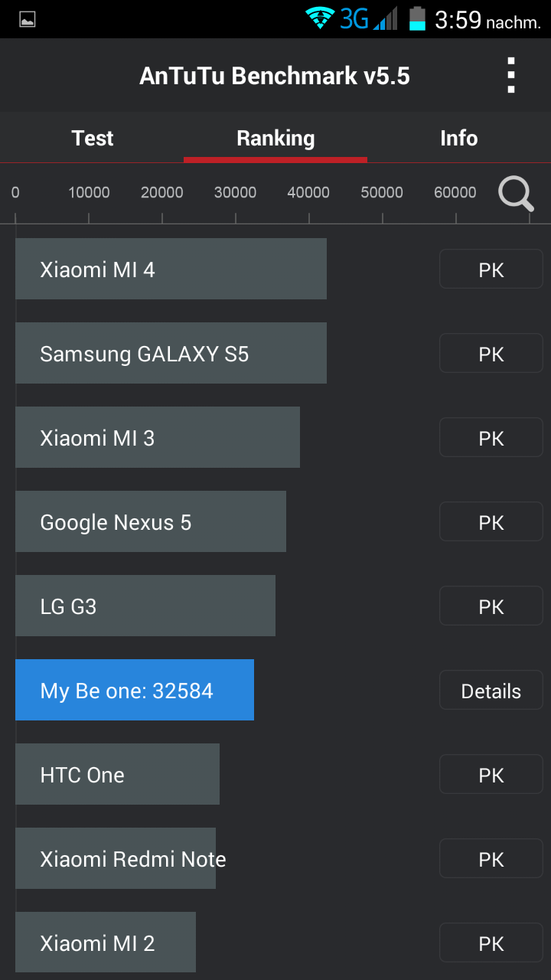Tap the search magnifier icon

pos(516,194)
